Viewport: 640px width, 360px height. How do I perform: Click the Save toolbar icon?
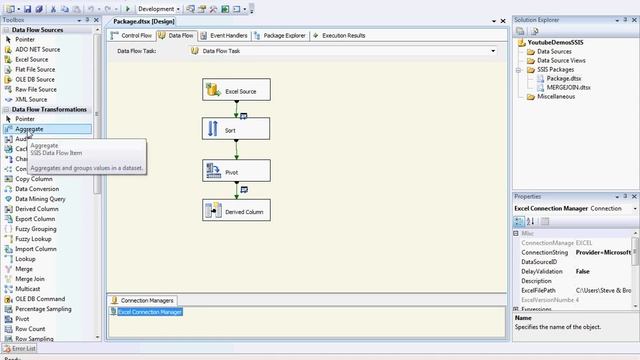(27, 9)
